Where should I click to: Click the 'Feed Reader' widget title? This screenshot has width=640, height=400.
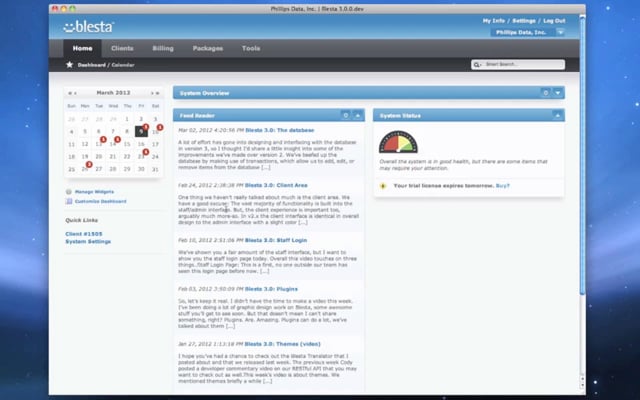click(197, 116)
